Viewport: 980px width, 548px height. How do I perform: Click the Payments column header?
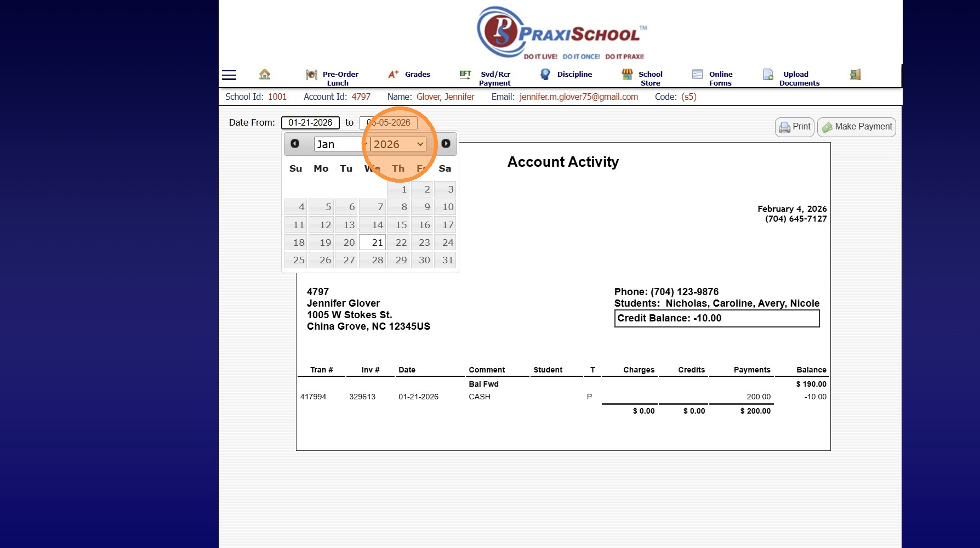click(752, 370)
